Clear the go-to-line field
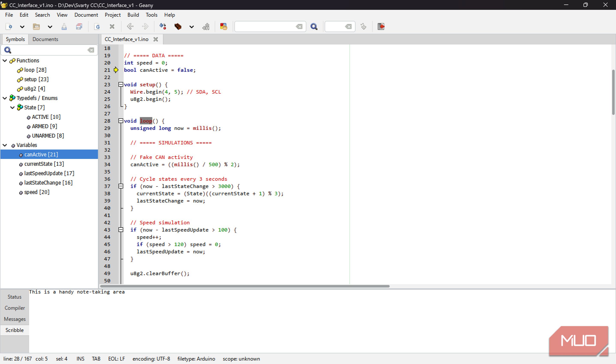 tap(348, 26)
